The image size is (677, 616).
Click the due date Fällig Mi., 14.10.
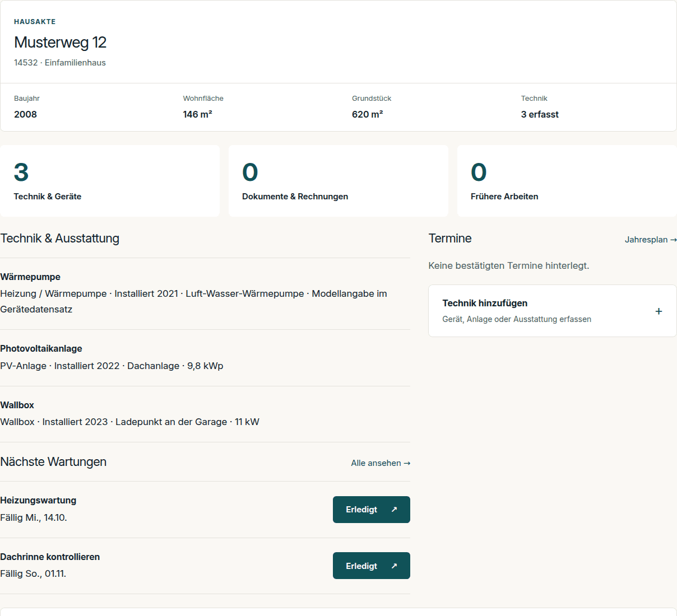(x=34, y=517)
